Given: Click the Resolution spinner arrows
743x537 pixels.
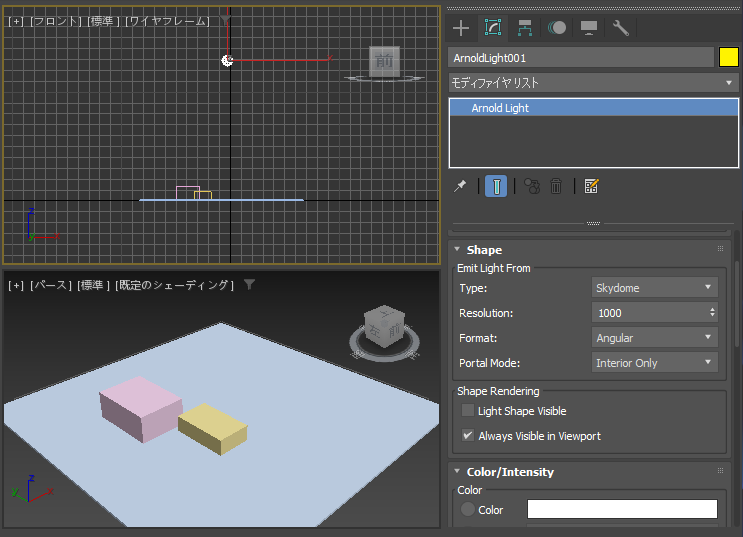Looking at the screenshot, I should click(x=712, y=312).
